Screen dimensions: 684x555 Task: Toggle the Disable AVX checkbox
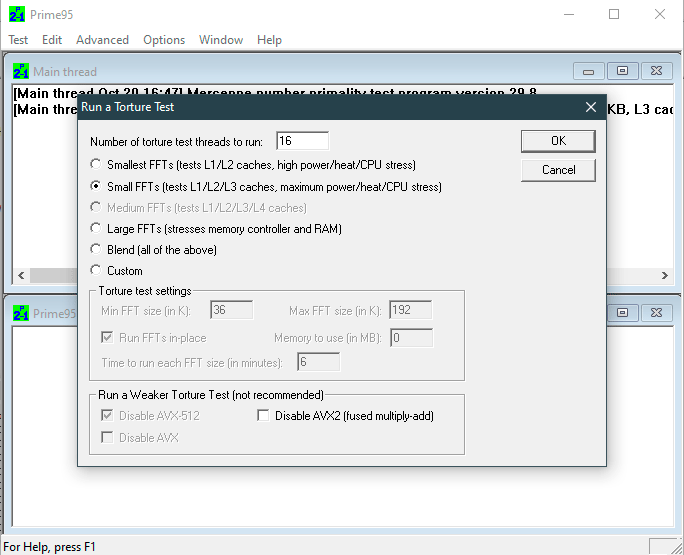[x=140, y=437]
